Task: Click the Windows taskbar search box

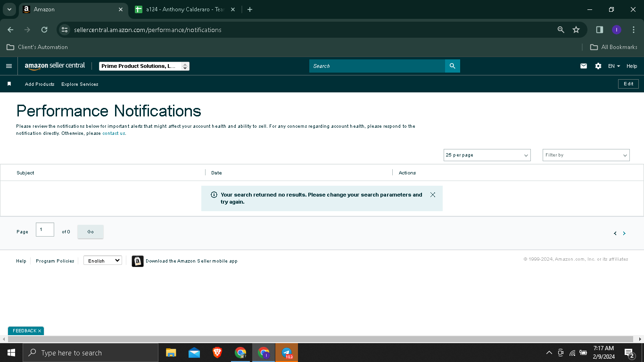Action: 91,353
